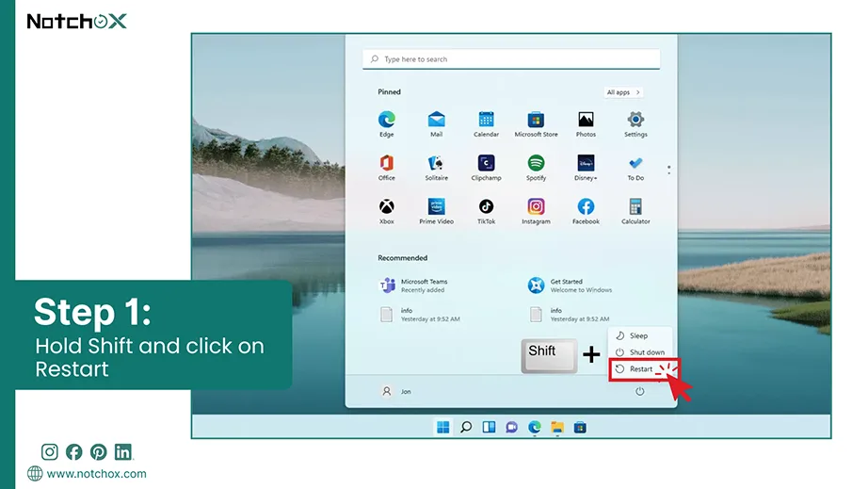Screen dimensions: 868x489
Task: Open Task View in the taskbar
Action: pos(489,427)
